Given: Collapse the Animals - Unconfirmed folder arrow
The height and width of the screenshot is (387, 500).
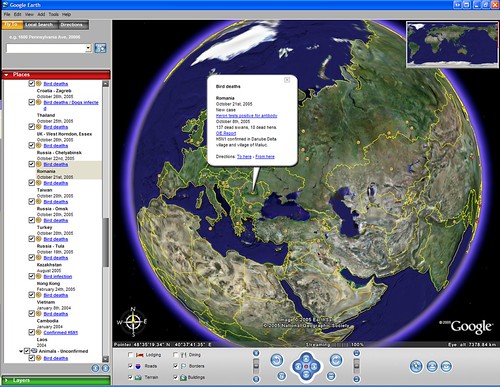Looking at the screenshot, I should pyautogui.click(x=21, y=351).
